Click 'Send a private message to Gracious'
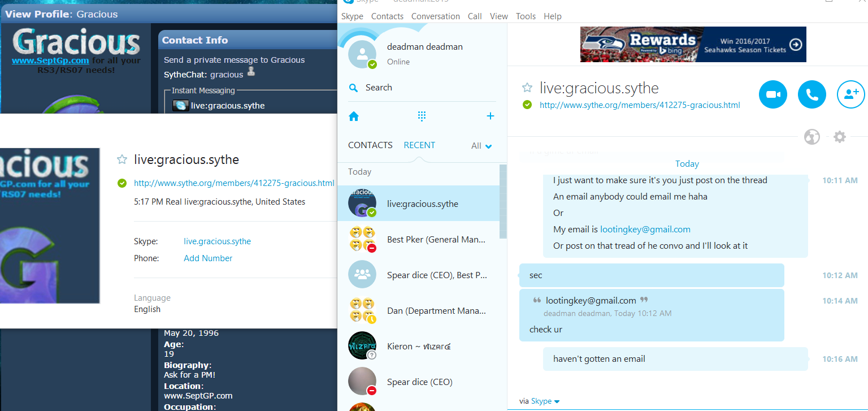This screenshot has width=868, height=411. point(235,60)
